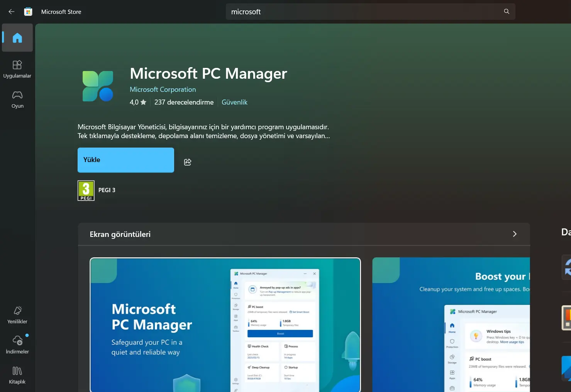The height and width of the screenshot is (392, 571).
Task: Go back with the arrow icon
Action: tap(11, 12)
